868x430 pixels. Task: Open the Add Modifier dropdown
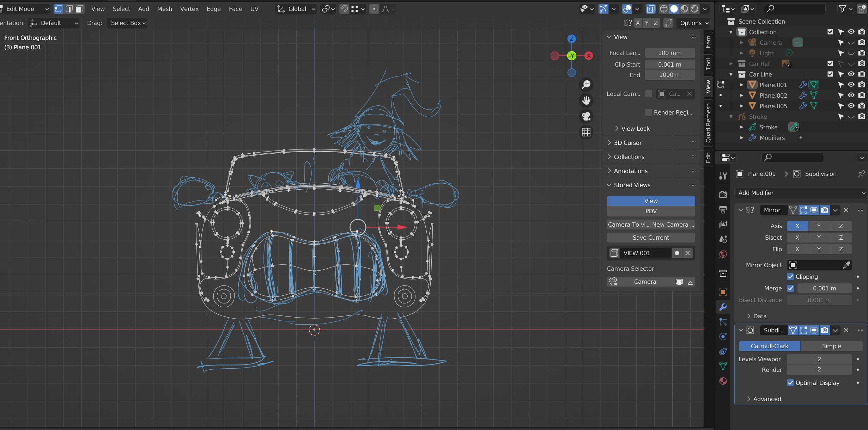pyautogui.click(x=800, y=193)
